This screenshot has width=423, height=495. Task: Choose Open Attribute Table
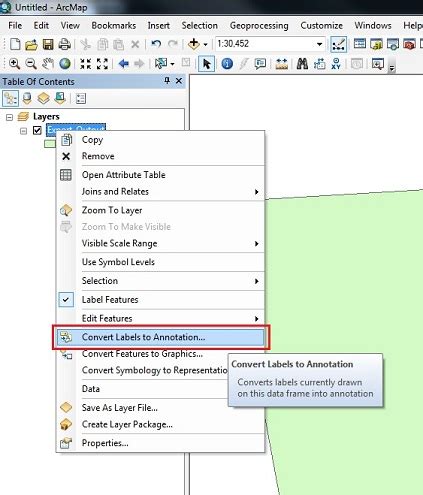161,175
